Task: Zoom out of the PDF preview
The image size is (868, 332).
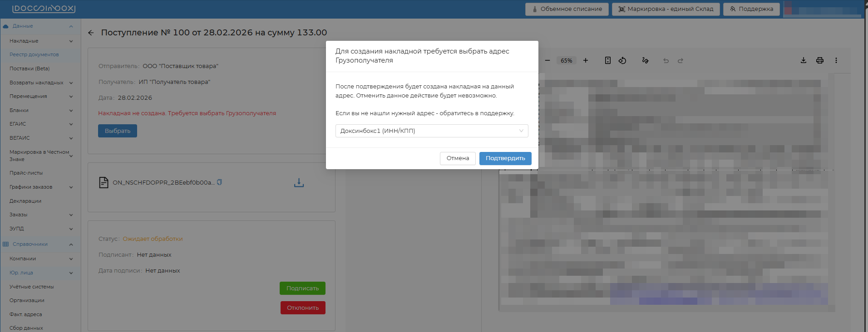Action: click(x=547, y=60)
